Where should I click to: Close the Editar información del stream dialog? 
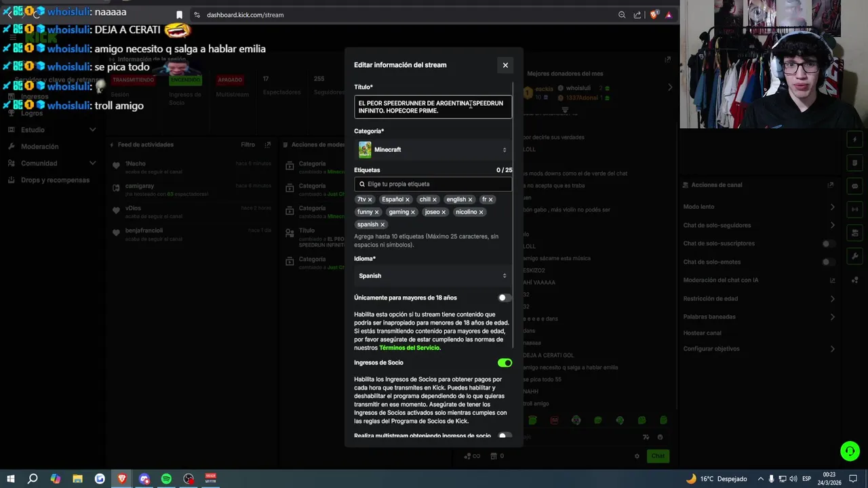pyautogui.click(x=505, y=65)
